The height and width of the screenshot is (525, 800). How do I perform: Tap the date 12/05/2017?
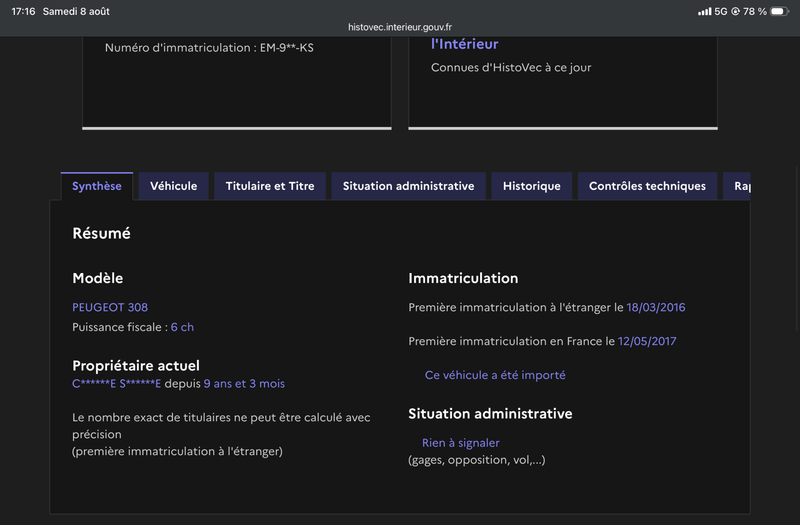[x=647, y=341]
